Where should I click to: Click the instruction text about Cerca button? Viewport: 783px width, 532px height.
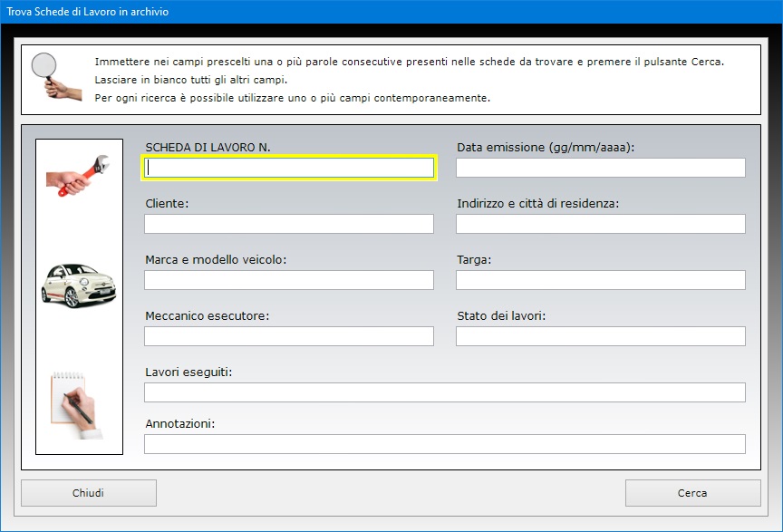tap(409, 62)
